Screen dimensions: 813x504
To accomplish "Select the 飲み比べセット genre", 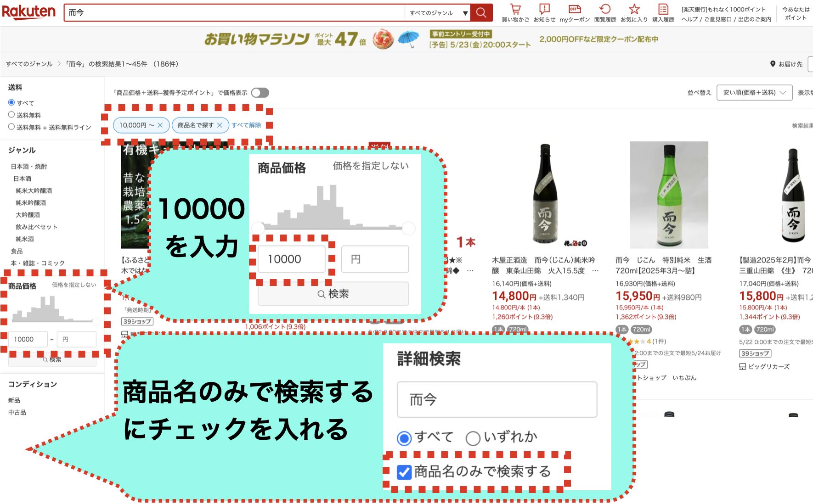I will coord(36,227).
